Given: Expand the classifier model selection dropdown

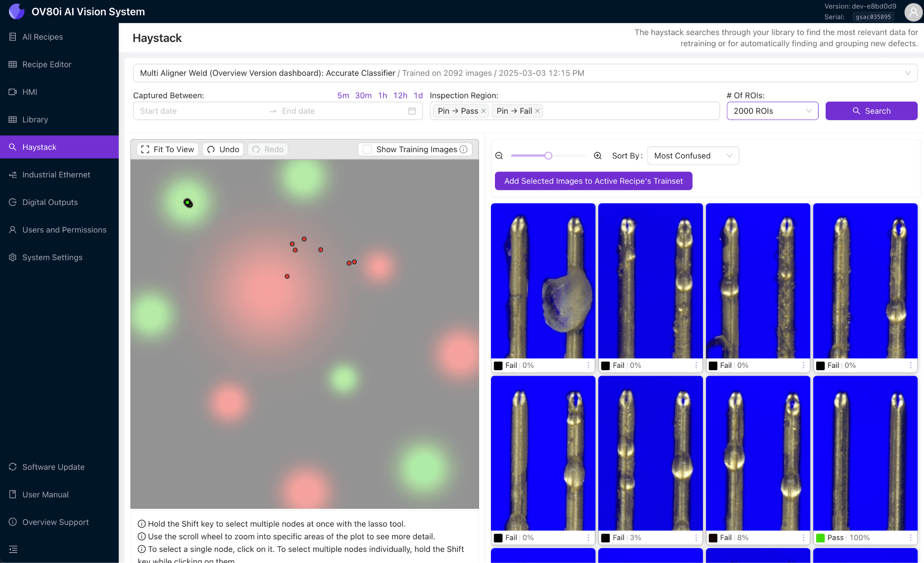Looking at the screenshot, I should click(525, 73).
